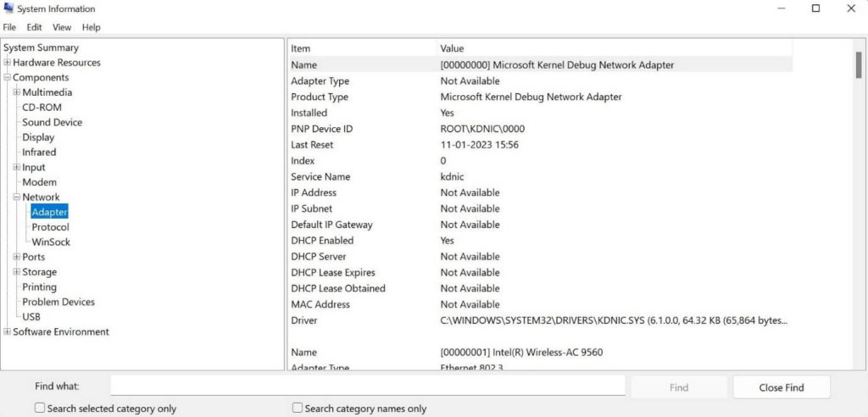The height and width of the screenshot is (417, 868).
Task: Open the View menu
Action: coord(62,27)
